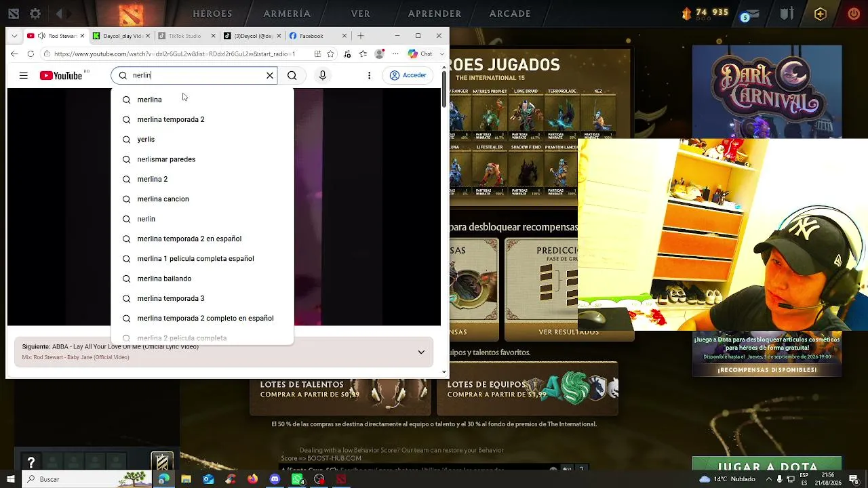This screenshot has width=868, height=488.
Task: Click the Dark Carnival banner in Dota
Action: tap(767, 92)
